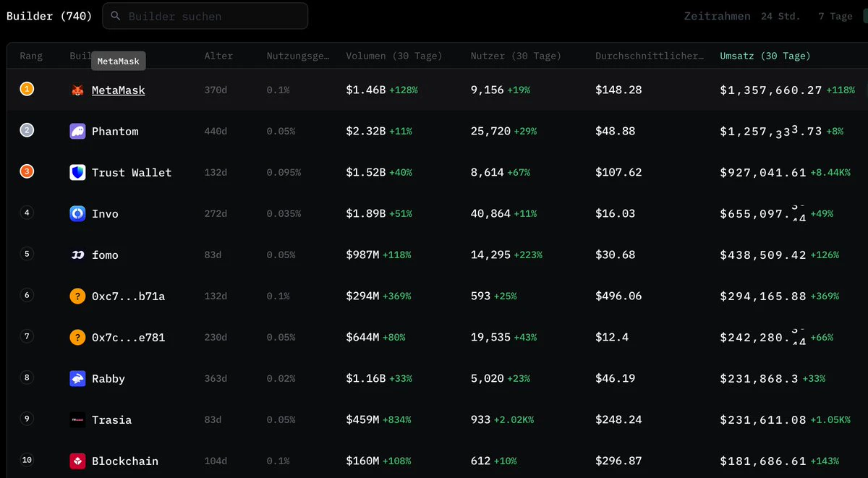Click Blockchain revenue $181,686.61
This screenshot has height=478, width=868.
(x=763, y=461)
